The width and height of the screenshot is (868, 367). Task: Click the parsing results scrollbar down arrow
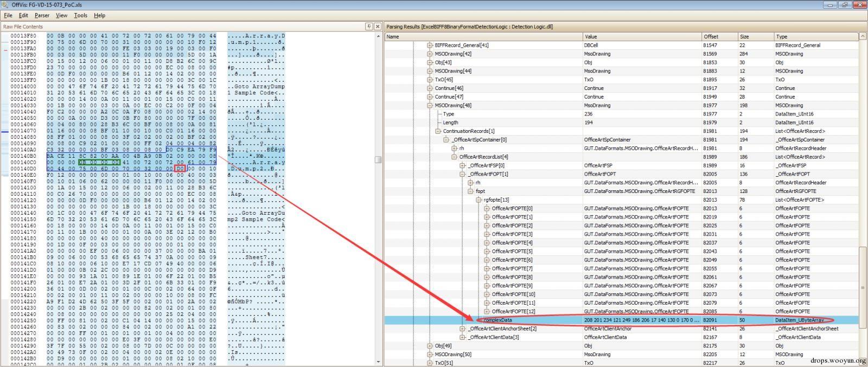pyautogui.click(x=863, y=363)
